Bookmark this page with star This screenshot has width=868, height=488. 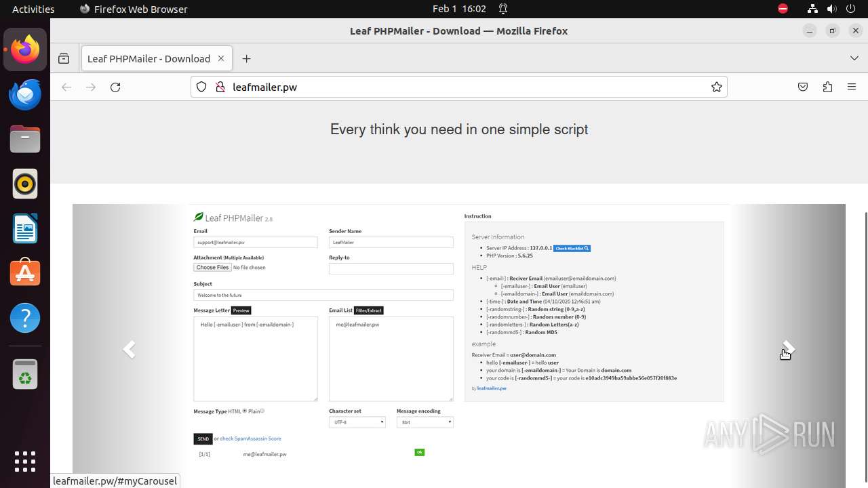(716, 87)
